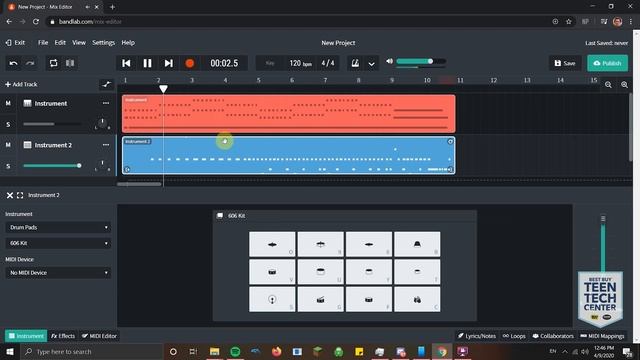640x360 pixels.
Task: Hit the cymbal pad with key E
Action: [x=369, y=244]
